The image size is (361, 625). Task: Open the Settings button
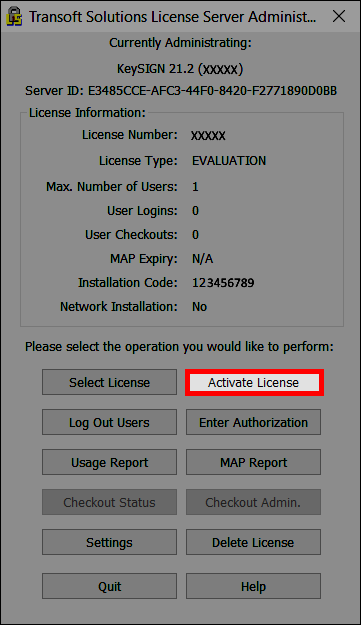pyautogui.click(x=110, y=542)
